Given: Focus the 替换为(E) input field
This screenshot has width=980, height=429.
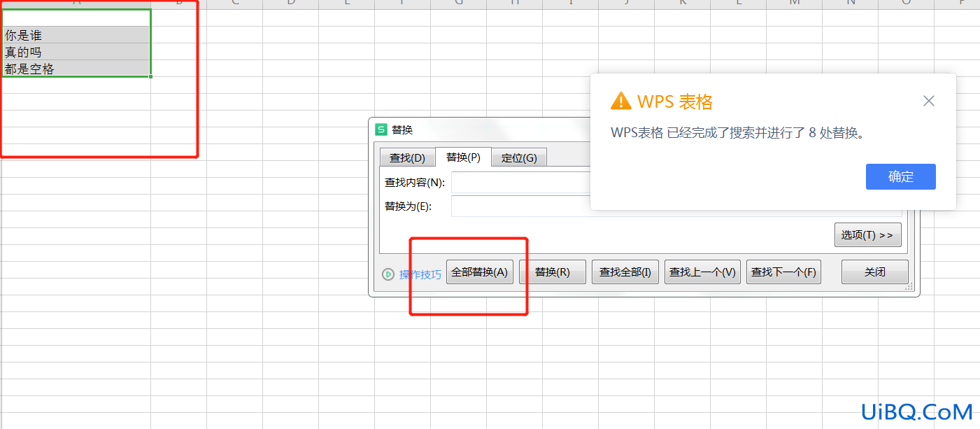Looking at the screenshot, I should pyautogui.click(x=676, y=206).
